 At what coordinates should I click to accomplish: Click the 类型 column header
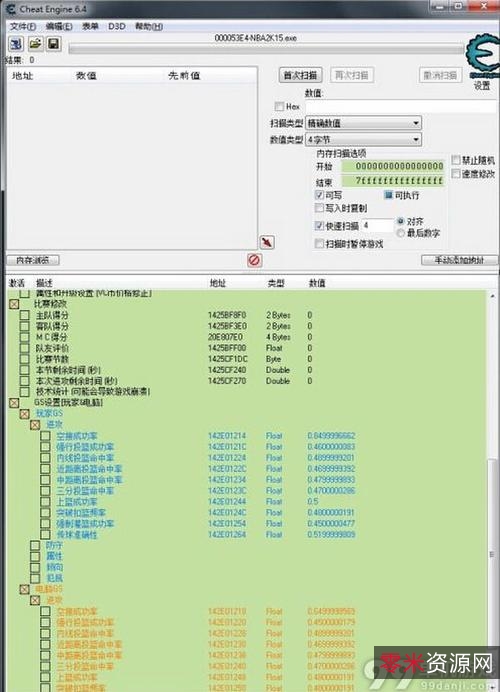[276, 283]
